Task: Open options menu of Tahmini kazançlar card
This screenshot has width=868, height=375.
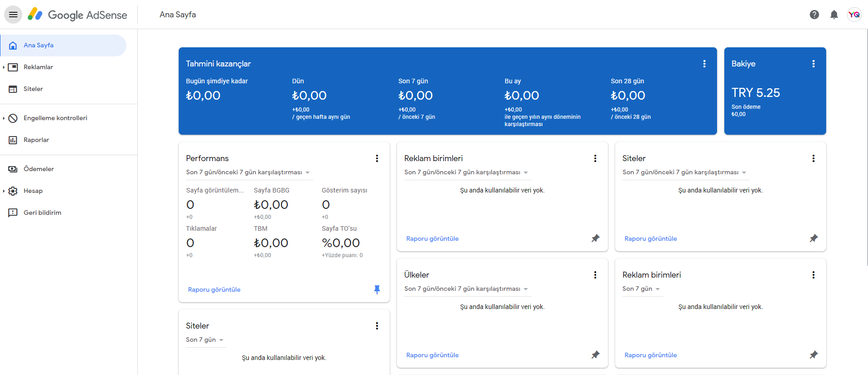Action: pos(704,64)
